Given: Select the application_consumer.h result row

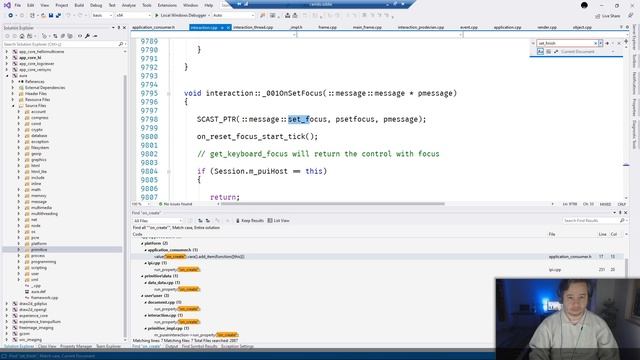Looking at the screenshot, I should tap(377, 257).
